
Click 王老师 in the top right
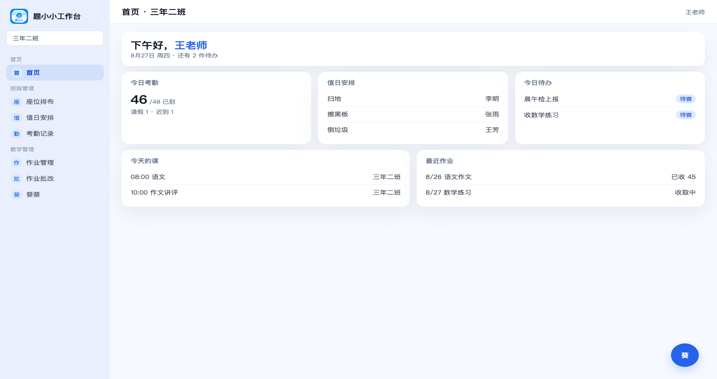(695, 12)
